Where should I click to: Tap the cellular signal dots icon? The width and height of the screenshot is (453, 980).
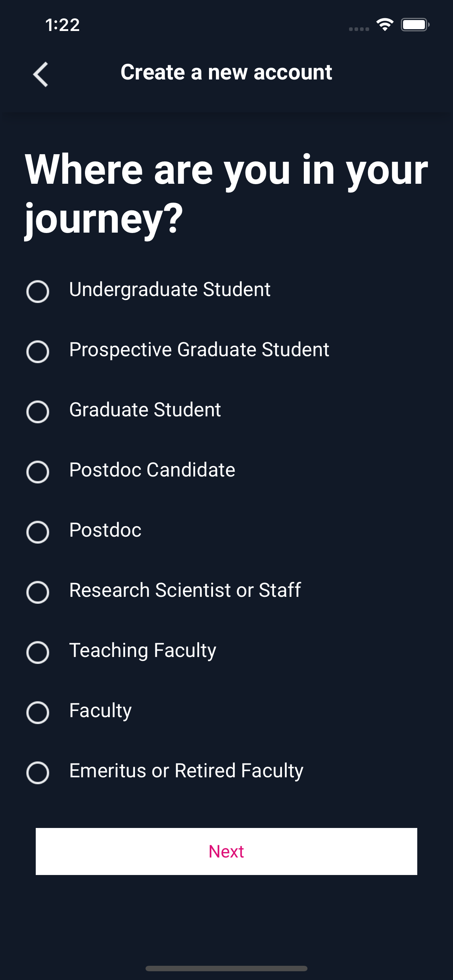point(359,29)
